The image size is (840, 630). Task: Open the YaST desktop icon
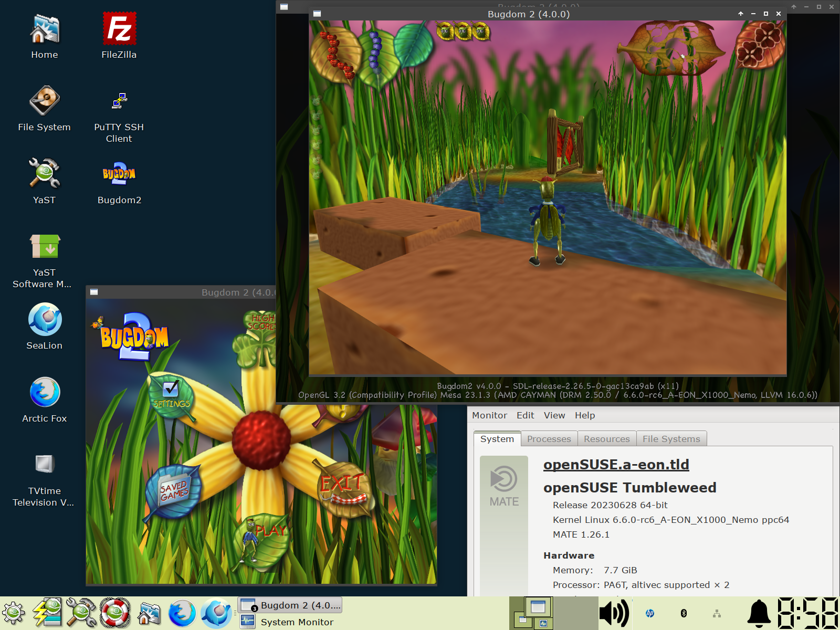[x=45, y=181]
